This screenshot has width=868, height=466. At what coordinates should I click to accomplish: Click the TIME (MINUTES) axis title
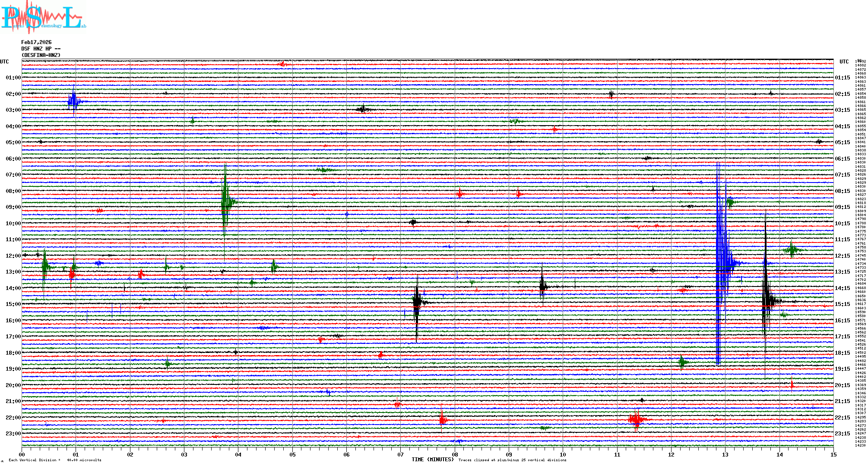433,460
